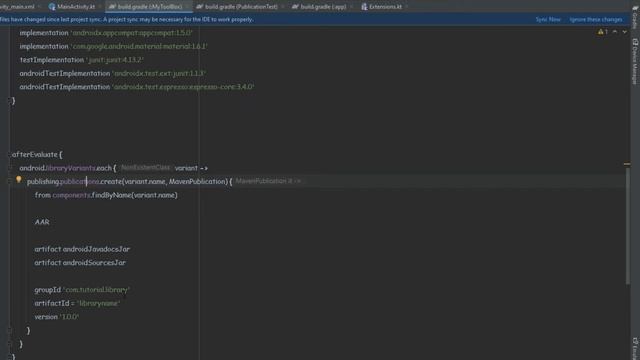Click components.findByName(variant.name) line
Viewport: 640px width, 360px height.
[106, 195]
